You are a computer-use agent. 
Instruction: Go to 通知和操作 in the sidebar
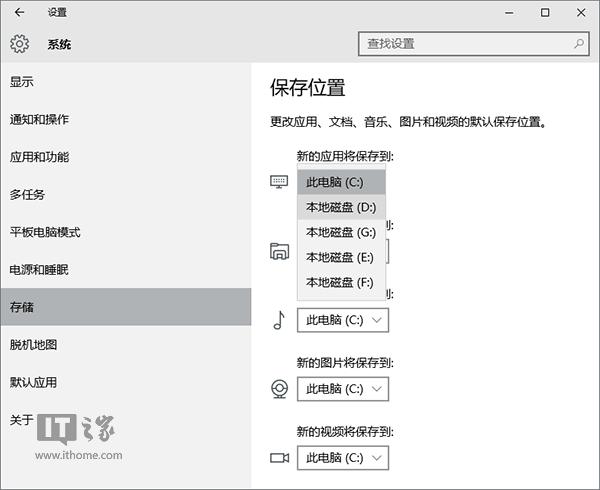tap(40, 119)
